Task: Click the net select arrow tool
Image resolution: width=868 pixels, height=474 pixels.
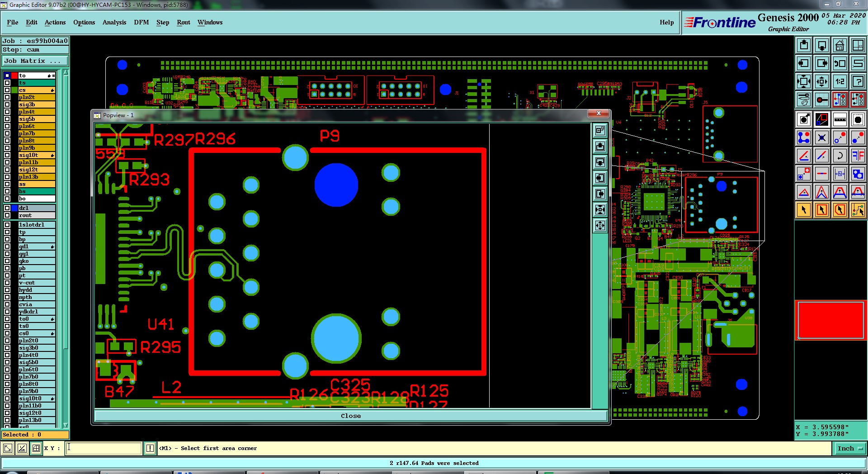Action: [858, 210]
